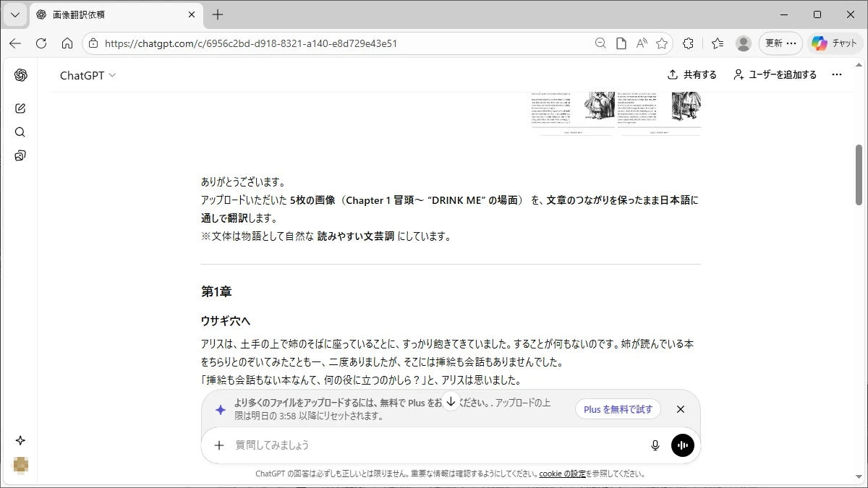The height and width of the screenshot is (488, 868).
Task: Open the cookie の設定 link
Action: 562,474
